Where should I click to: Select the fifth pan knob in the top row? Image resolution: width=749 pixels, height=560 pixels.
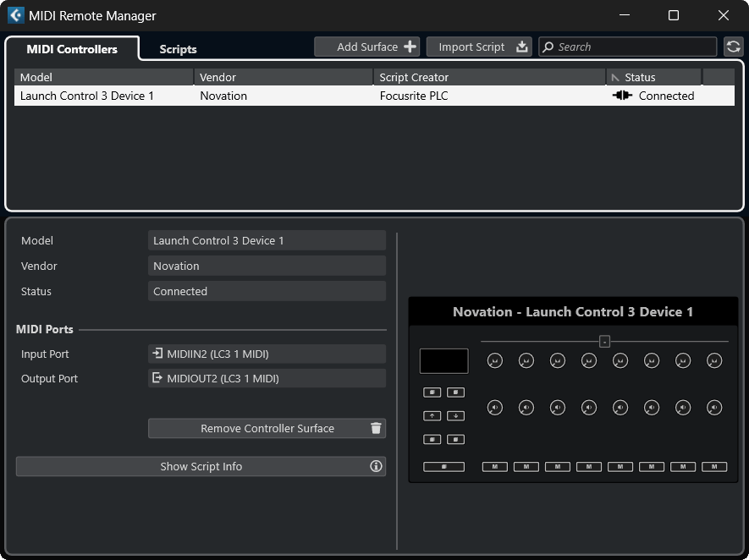(x=620, y=360)
